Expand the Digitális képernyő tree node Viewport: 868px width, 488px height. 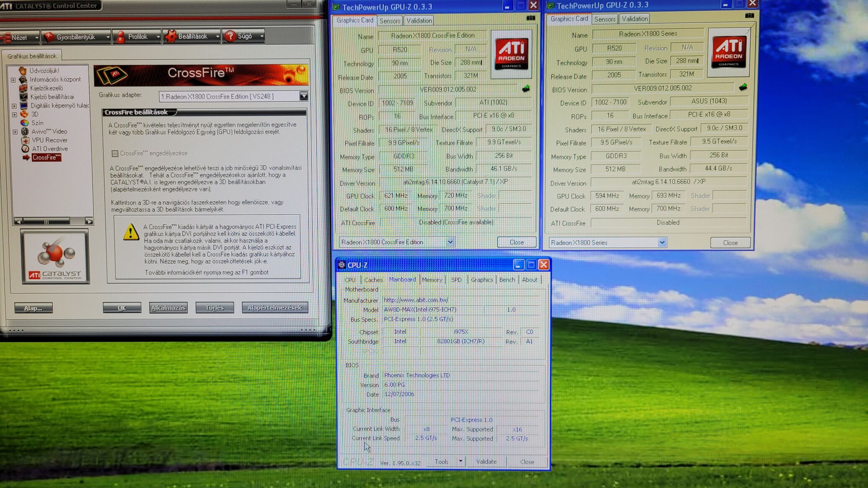point(14,106)
